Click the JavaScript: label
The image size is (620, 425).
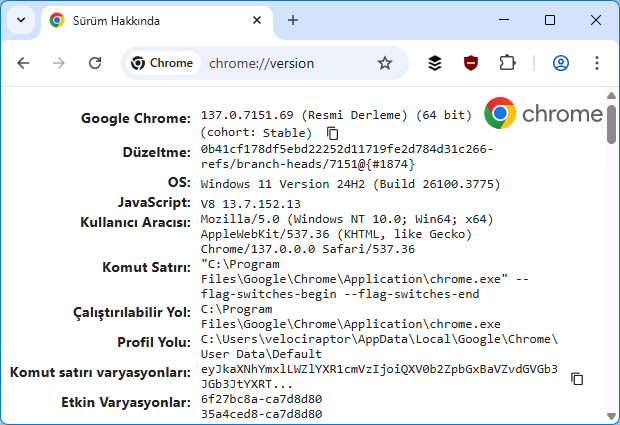(154, 202)
